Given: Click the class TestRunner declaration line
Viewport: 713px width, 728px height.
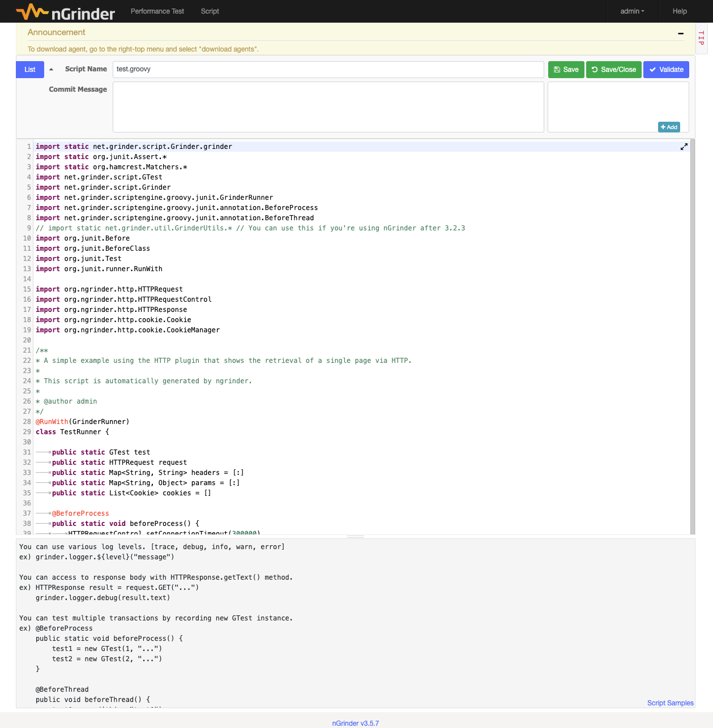Looking at the screenshot, I should tap(72, 432).
